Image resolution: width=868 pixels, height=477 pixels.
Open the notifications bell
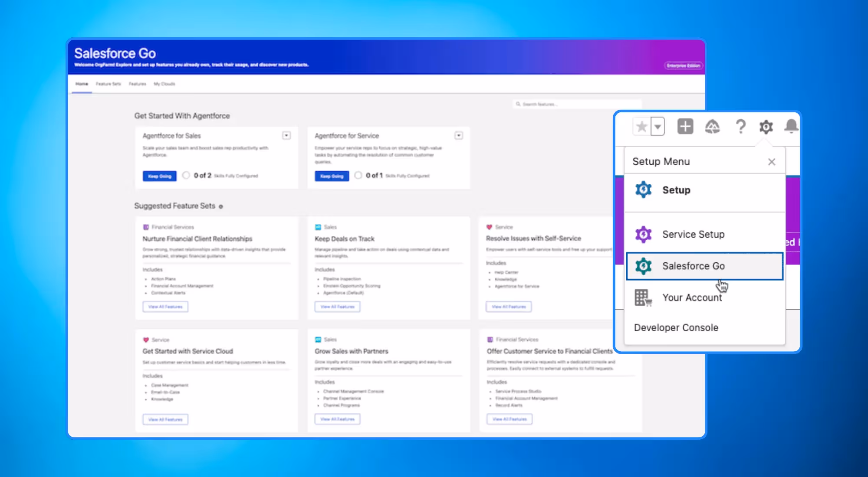point(791,126)
